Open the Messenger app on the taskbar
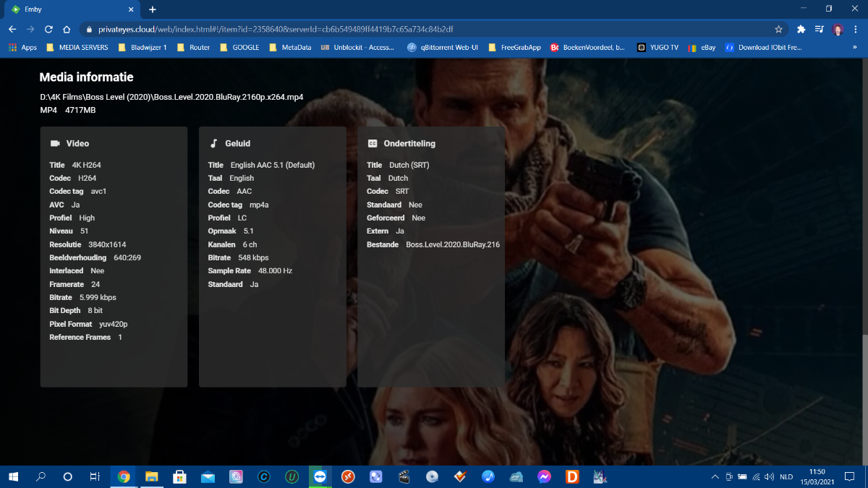868x488 pixels. [x=545, y=476]
